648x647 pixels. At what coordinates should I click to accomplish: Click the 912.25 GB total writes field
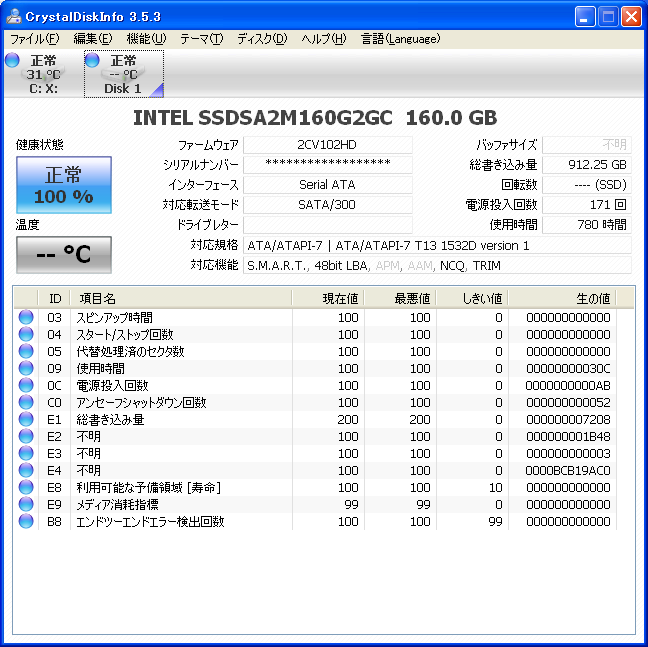pos(587,164)
